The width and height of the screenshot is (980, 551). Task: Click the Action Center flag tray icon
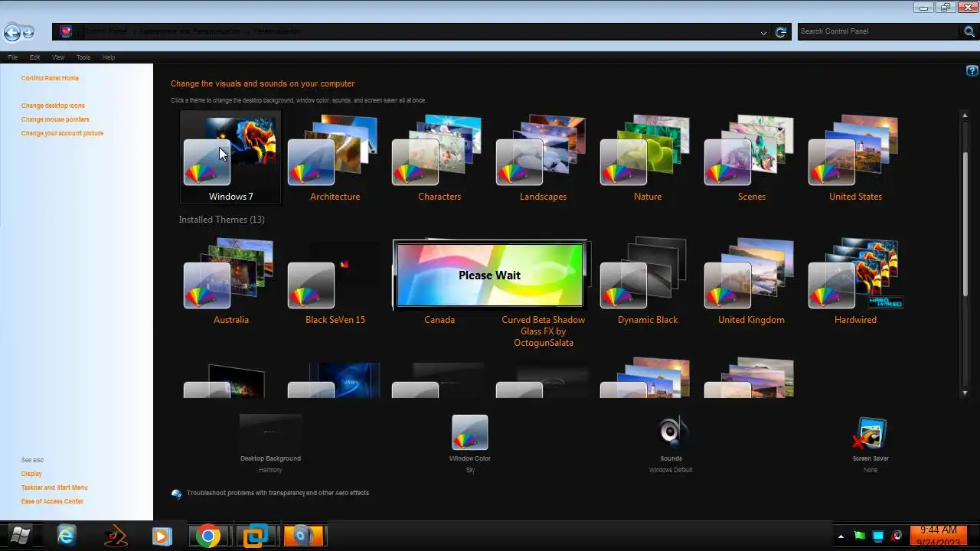(x=859, y=536)
